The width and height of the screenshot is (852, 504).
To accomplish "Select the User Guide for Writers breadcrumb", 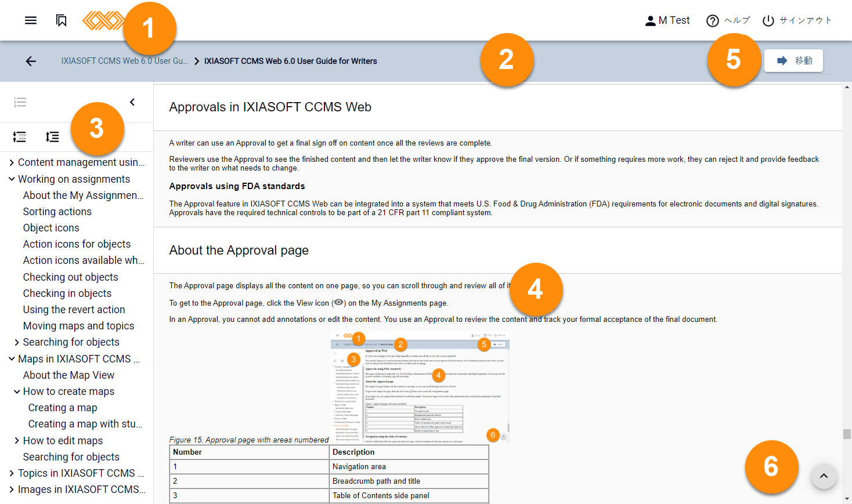I will coord(291,61).
